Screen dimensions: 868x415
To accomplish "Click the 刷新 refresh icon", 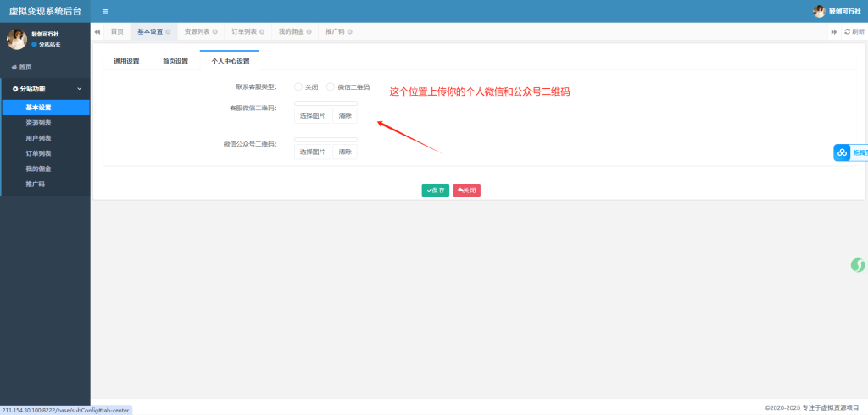I will [x=854, y=32].
